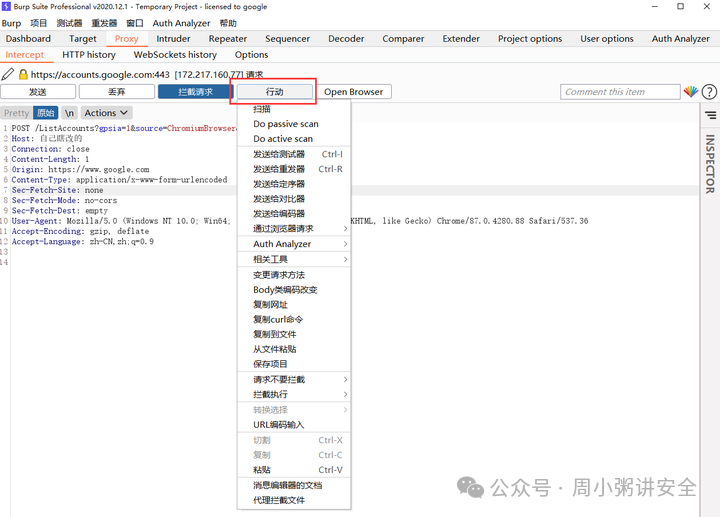Screen dimensions: 720x517
Task: Open the highlight color picker icon
Action: point(691,92)
